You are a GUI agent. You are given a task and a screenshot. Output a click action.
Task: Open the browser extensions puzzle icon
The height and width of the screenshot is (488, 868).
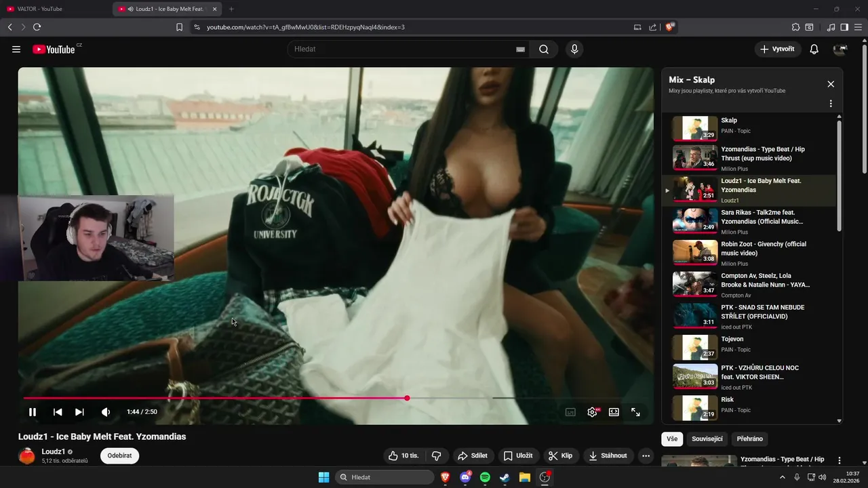pos(795,27)
